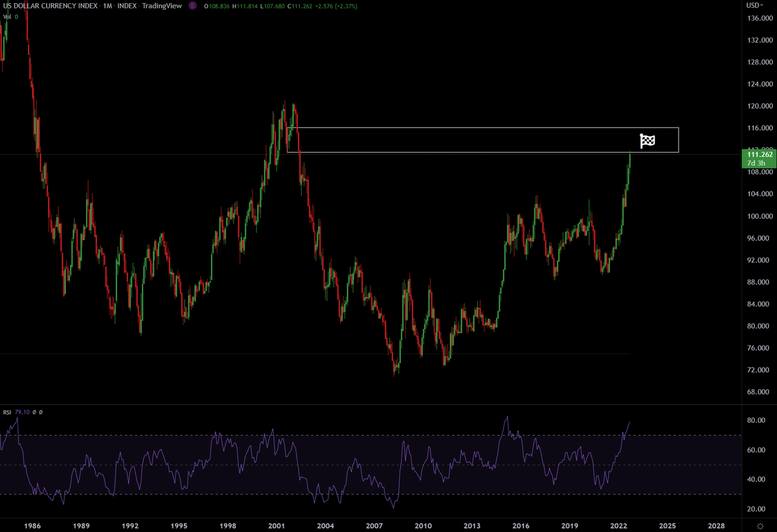Click the 136.000 price scale label
The height and width of the screenshot is (532, 777).
click(x=759, y=18)
